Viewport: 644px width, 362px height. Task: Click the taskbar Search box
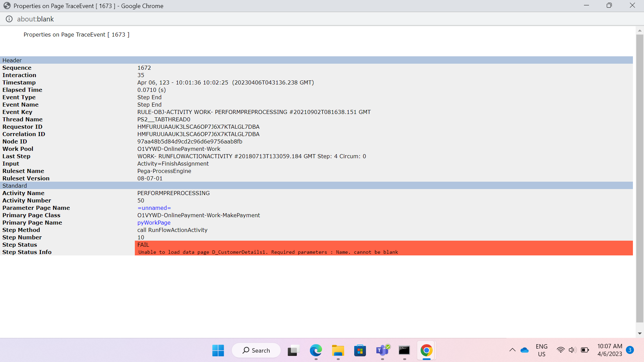pyautogui.click(x=256, y=351)
